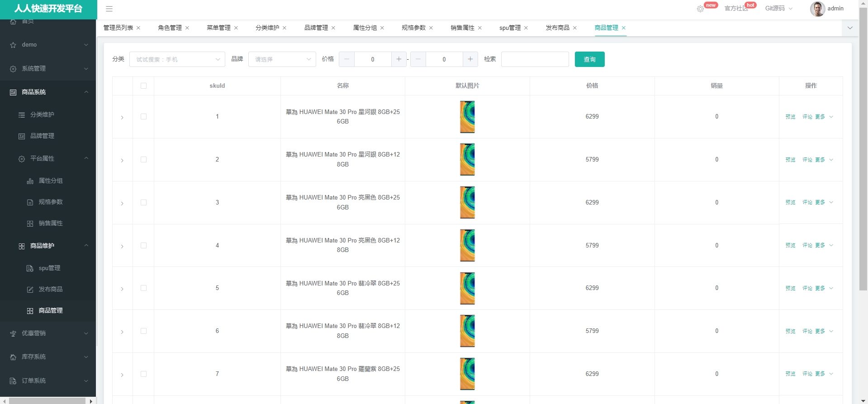The height and width of the screenshot is (404, 868).
Task: Click the 查询 search button
Action: pos(590,59)
